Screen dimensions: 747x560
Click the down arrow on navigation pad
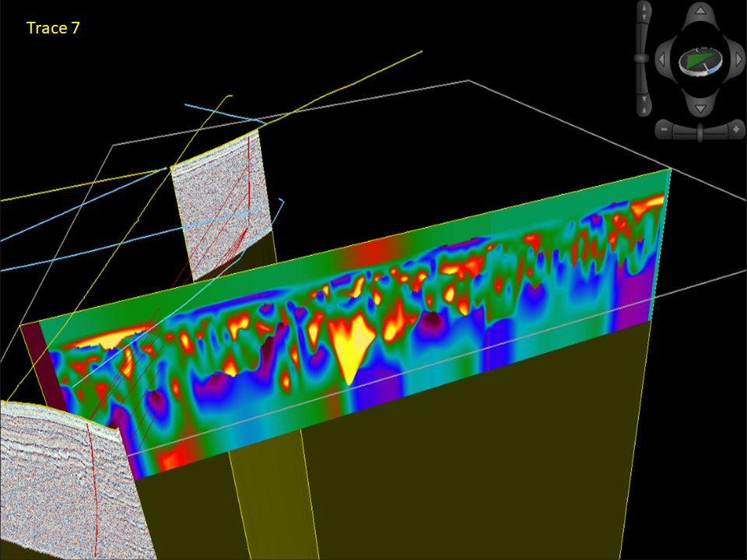point(700,109)
